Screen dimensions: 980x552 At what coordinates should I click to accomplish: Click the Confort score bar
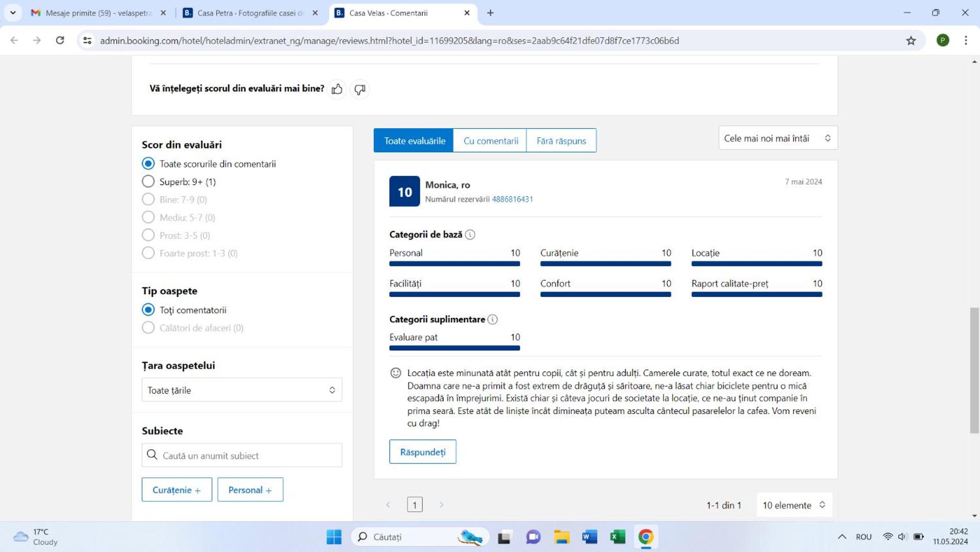(x=606, y=294)
